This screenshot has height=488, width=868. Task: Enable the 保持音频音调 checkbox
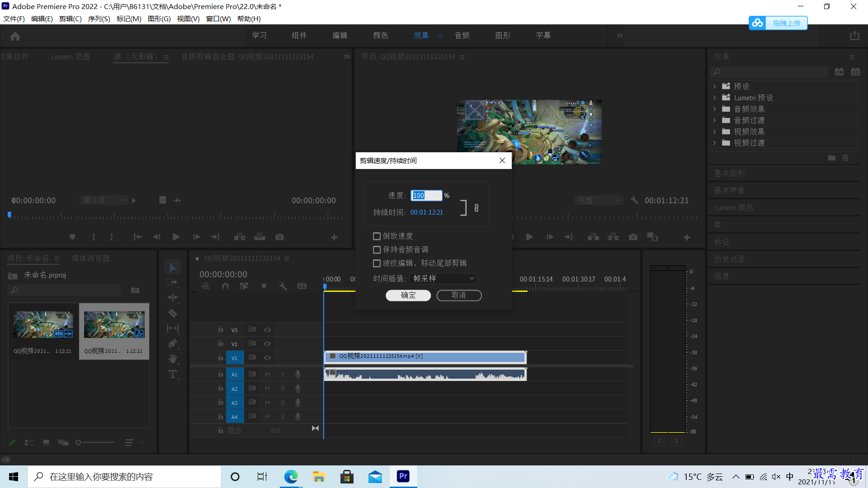[377, 250]
